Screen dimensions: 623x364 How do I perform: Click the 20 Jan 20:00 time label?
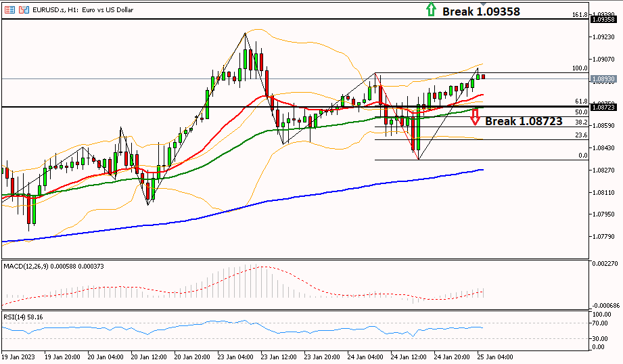pyautogui.click(x=192, y=357)
